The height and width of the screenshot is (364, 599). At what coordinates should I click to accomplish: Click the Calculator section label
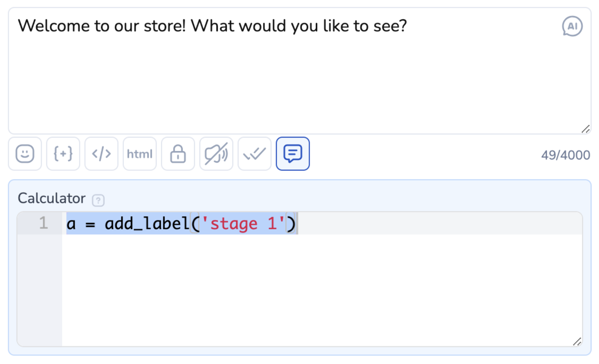(52, 198)
